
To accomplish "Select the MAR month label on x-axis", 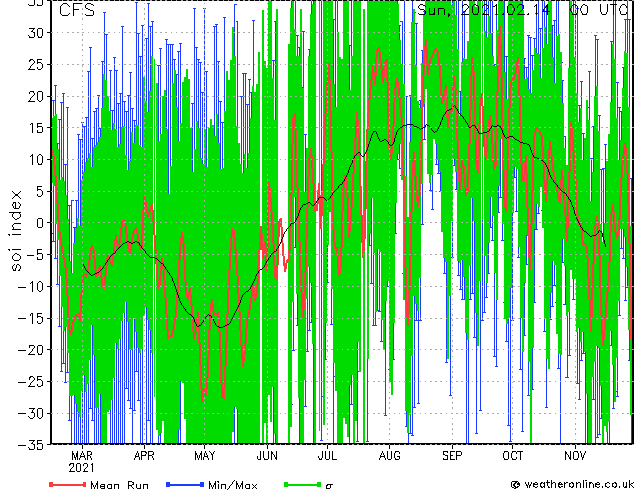I will pos(82,456).
